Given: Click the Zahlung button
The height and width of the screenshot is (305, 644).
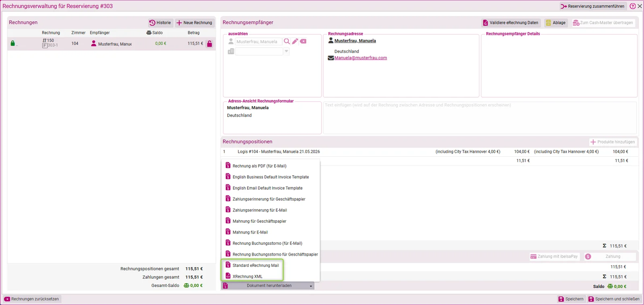Looking at the screenshot, I should click(x=610, y=256).
